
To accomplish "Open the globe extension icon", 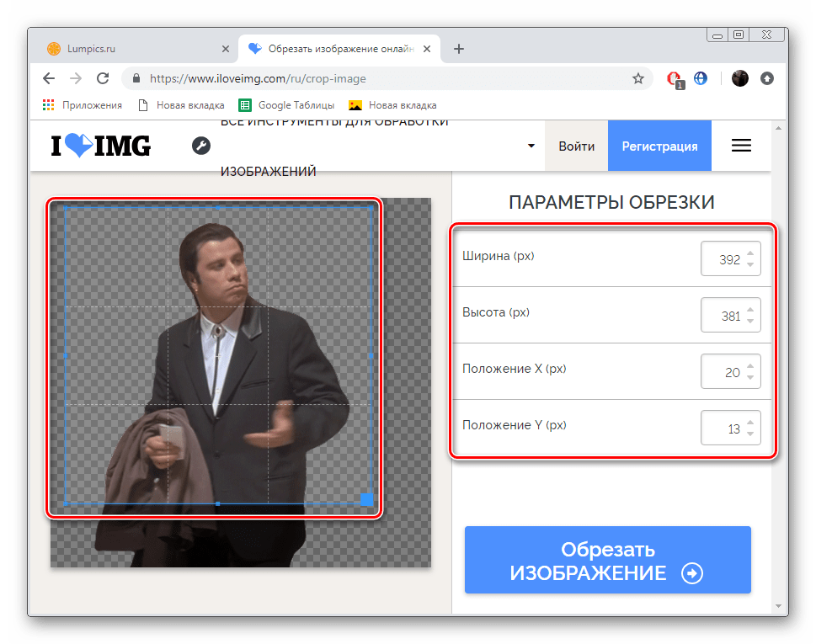I will 701,78.
